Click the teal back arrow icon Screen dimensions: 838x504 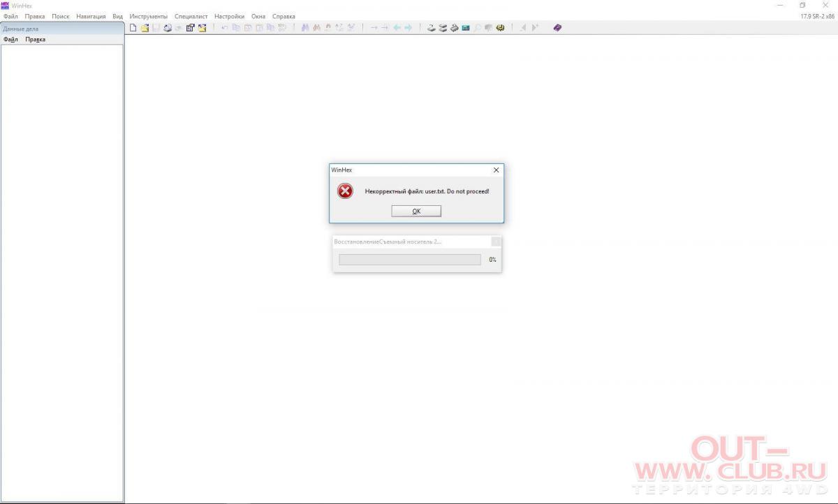[x=397, y=28]
